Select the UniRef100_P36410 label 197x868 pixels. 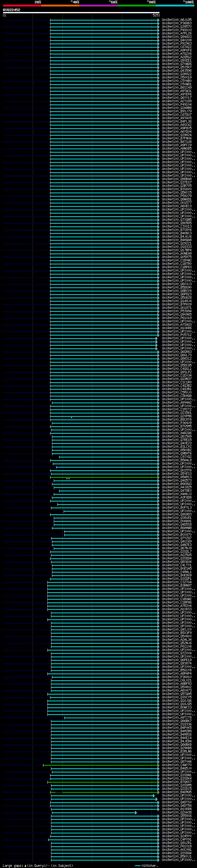click(x=177, y=677)
